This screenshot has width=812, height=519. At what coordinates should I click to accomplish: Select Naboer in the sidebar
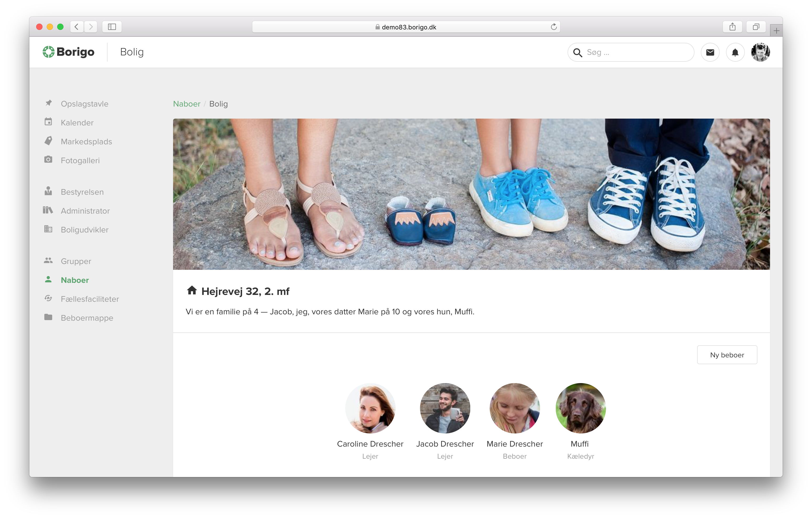[x=75, y=280]
